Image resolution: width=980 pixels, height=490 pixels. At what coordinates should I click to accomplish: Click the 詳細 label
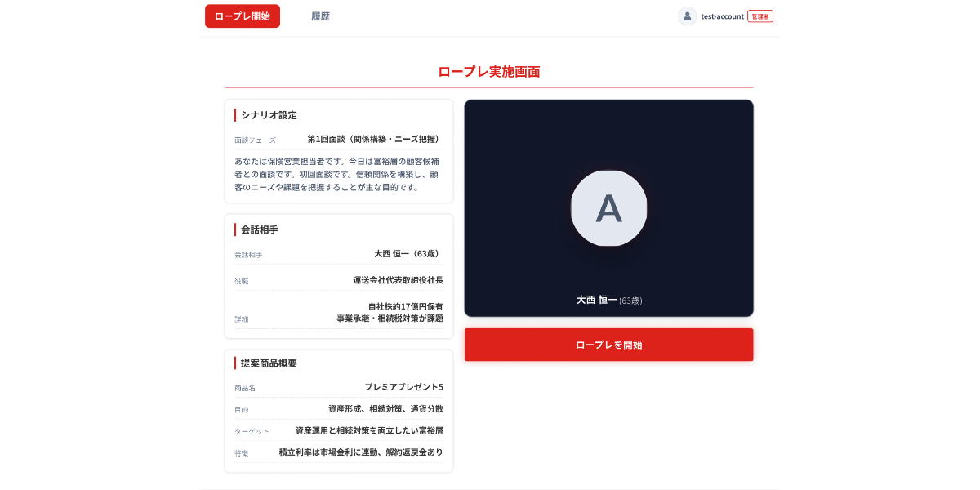[x=241, y=319]
